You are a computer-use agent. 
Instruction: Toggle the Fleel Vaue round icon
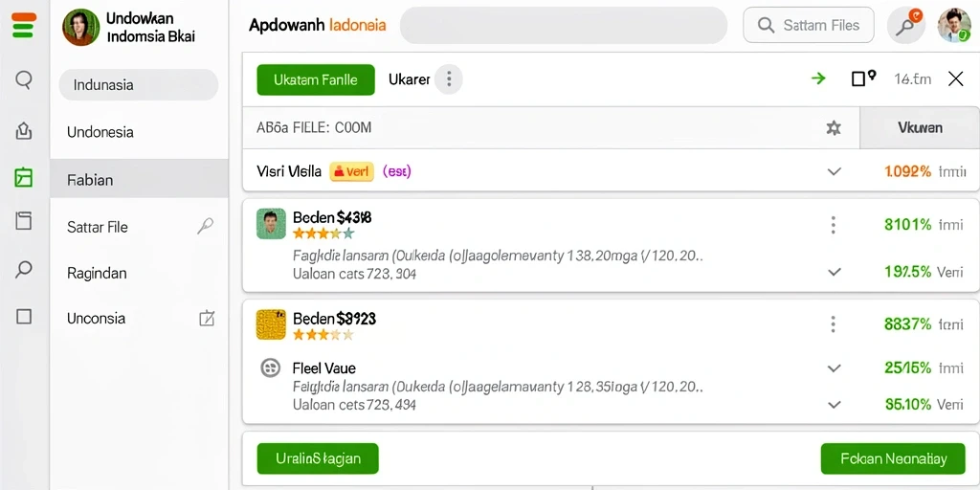click(x=270, y=367)
